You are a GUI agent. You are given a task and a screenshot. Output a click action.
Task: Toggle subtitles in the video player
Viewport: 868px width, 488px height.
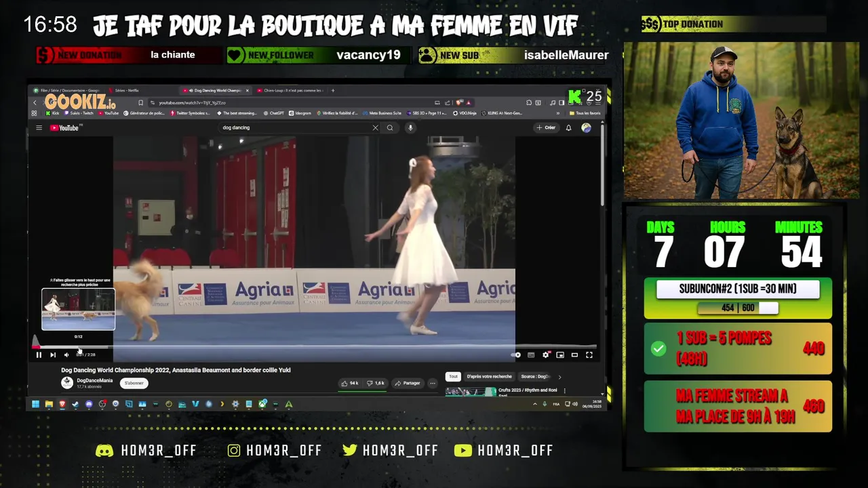click(x=531, y=354)
